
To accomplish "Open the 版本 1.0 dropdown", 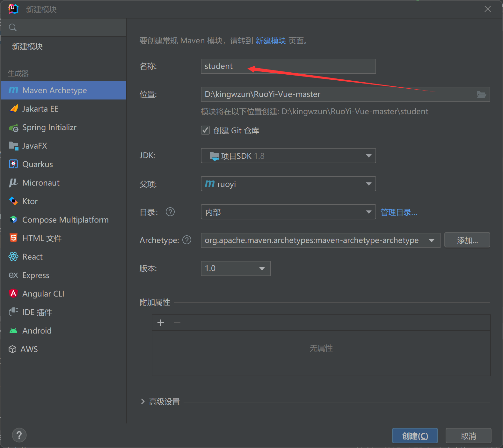I will click(236, 268).
